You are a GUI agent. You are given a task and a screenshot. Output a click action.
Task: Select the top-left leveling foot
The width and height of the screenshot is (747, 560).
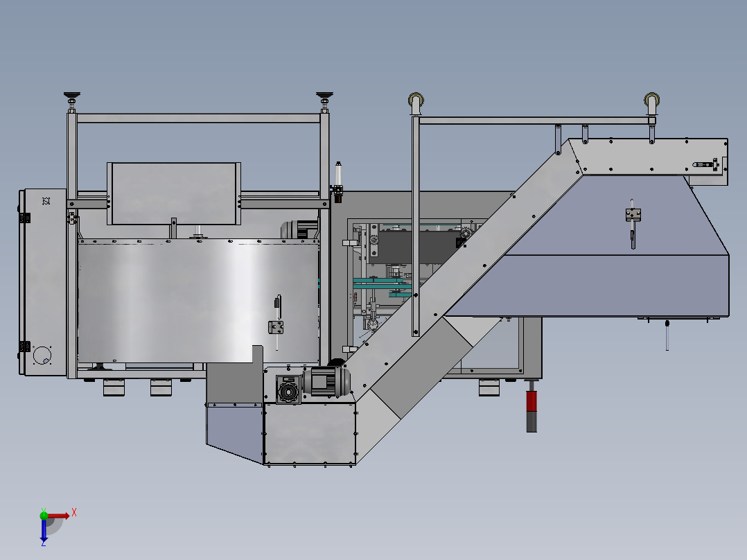point(72,102)
